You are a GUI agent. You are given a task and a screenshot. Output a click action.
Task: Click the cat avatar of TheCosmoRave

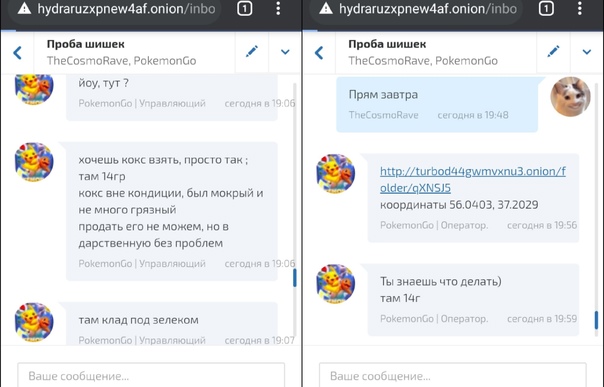(570, 96)
